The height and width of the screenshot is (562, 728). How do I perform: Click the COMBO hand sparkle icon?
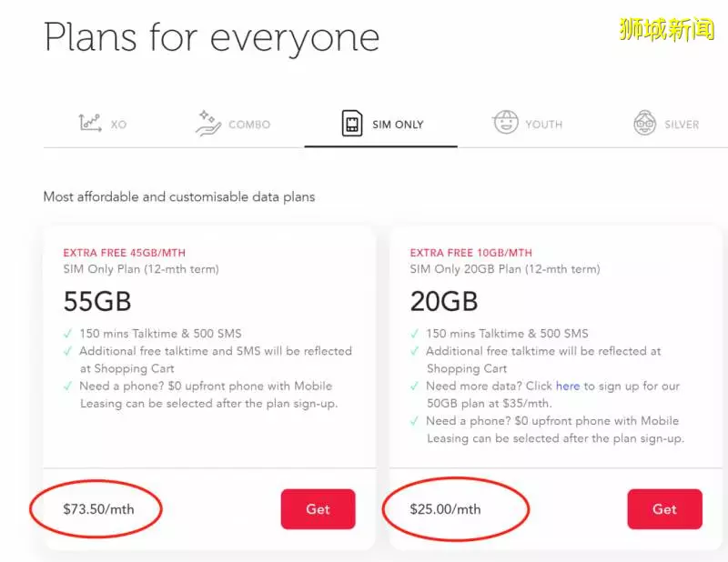pyautogui.click(x=208, y=123)
